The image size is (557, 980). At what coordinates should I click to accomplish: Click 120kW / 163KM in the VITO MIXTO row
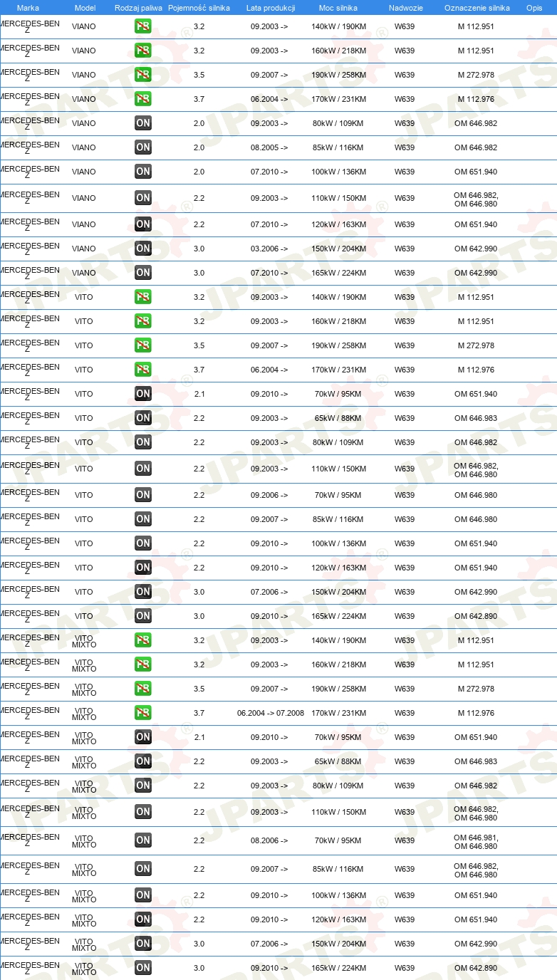(x=339, y=919)
